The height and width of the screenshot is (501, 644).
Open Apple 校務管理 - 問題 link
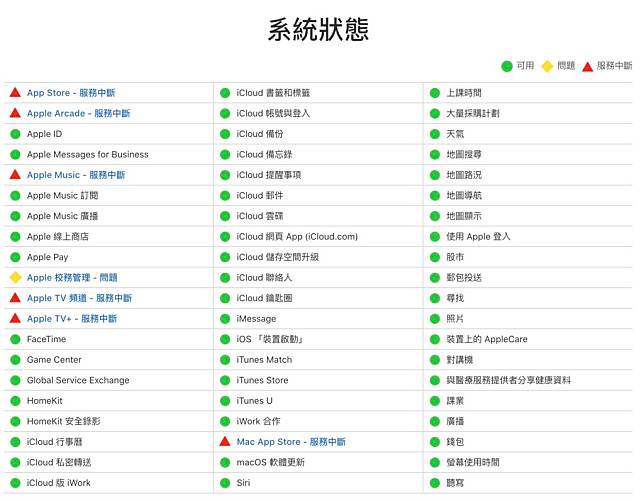click(x=72, y=278)
